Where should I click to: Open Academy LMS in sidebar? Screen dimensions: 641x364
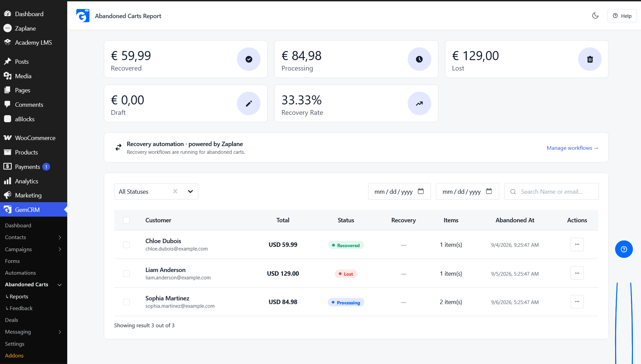(x=34, y=43)
